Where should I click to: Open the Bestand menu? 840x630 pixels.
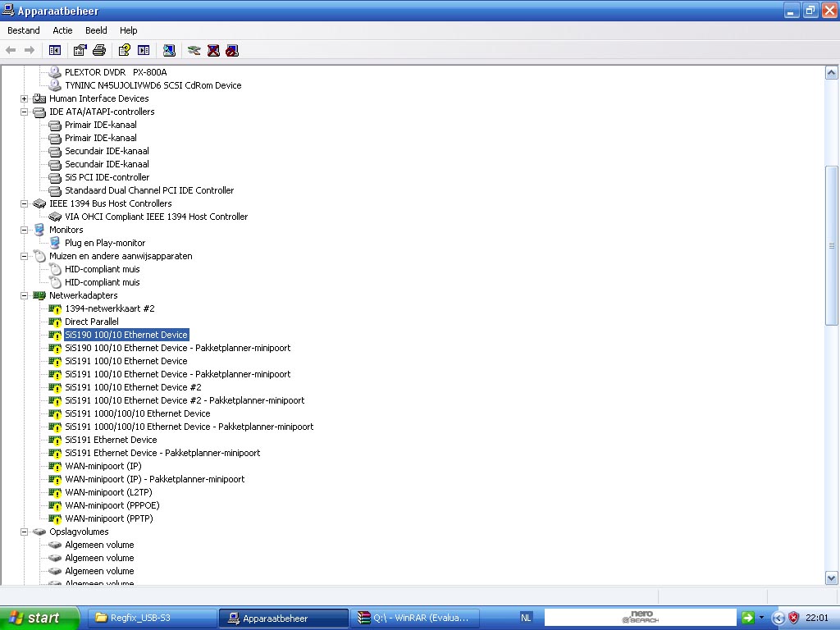click(x=24, y=30)
